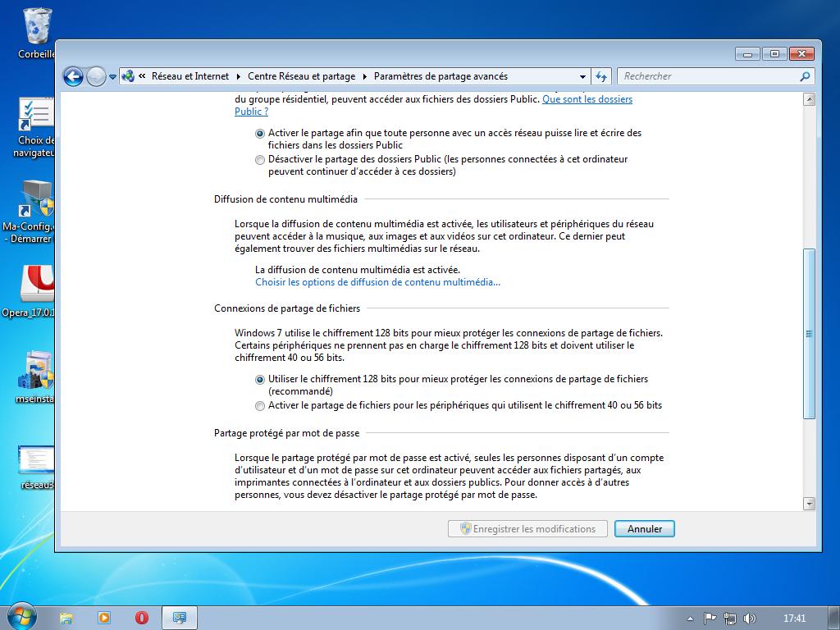
Task: Launch Windows Media Player from taskbar
Action: [104, 619]
